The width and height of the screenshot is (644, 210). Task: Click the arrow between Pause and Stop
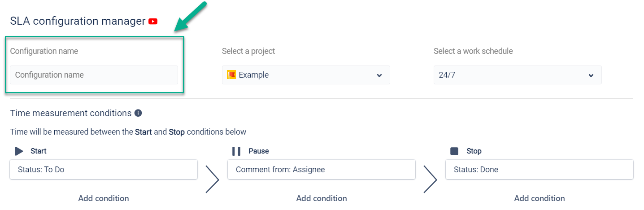[430, 179]
